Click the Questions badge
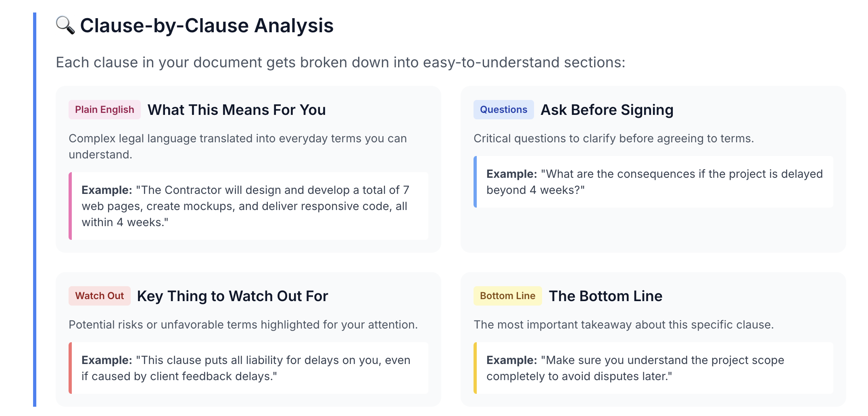This screenshot has width=868, height=416. (503, 110)
